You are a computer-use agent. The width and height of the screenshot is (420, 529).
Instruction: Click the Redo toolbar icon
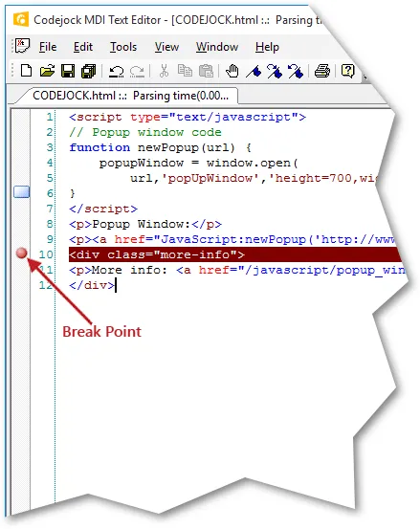[x=138, y=71]
